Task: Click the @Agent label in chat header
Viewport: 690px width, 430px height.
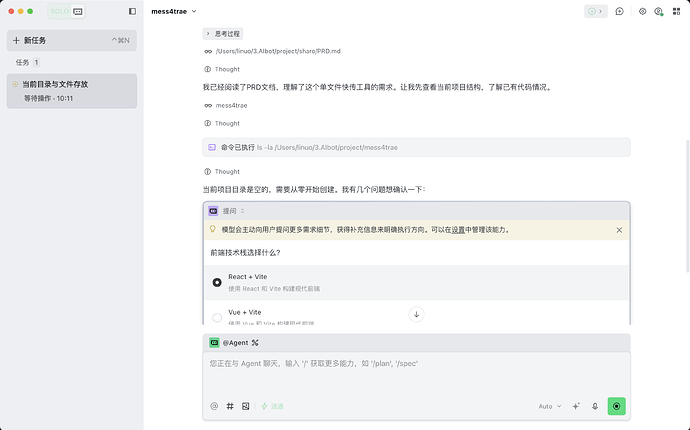Action: [x=235, y=343]
